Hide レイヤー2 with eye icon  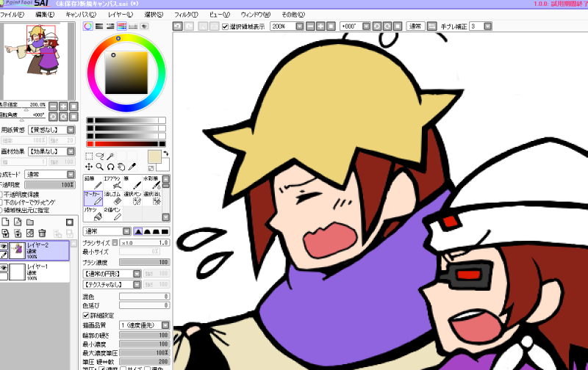(4, 246)
